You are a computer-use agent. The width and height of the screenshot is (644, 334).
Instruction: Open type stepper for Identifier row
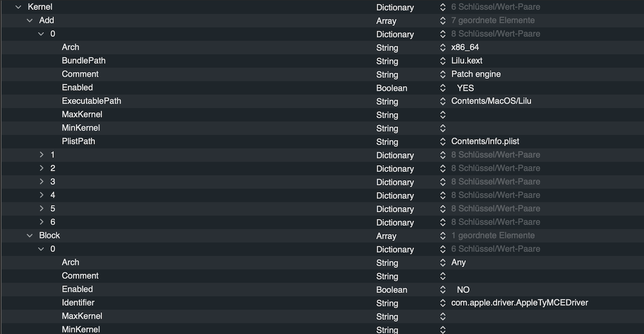(x=442, y=303)
